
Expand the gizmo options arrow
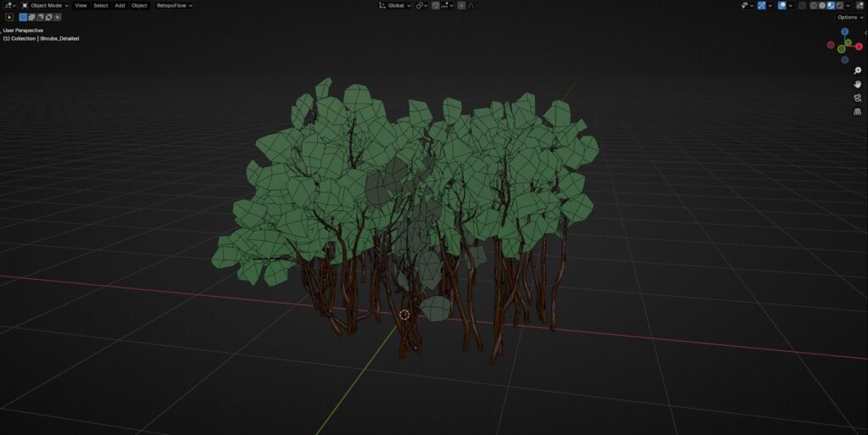[x=770, y=5]
